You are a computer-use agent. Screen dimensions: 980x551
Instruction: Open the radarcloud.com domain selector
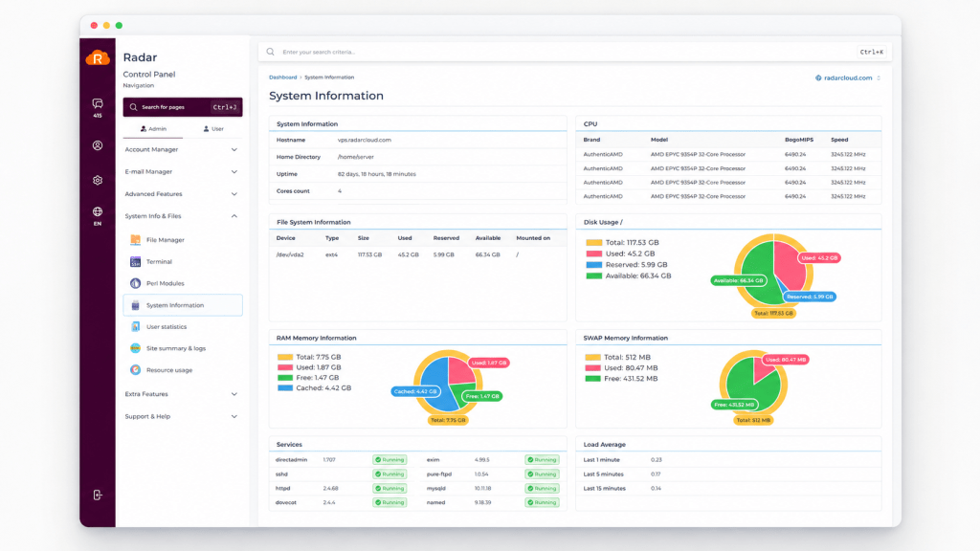[x=848, y=78]
